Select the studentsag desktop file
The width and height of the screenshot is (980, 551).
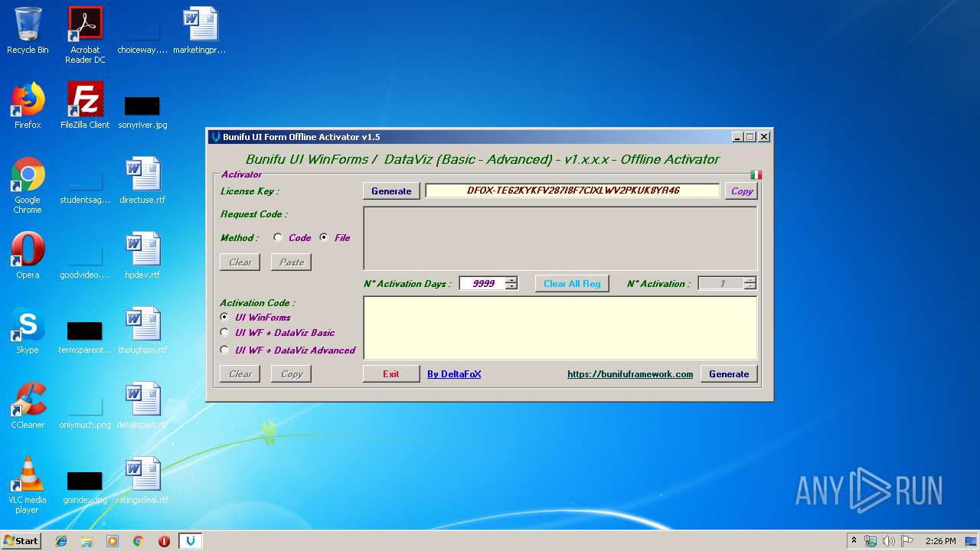(85, 187)
